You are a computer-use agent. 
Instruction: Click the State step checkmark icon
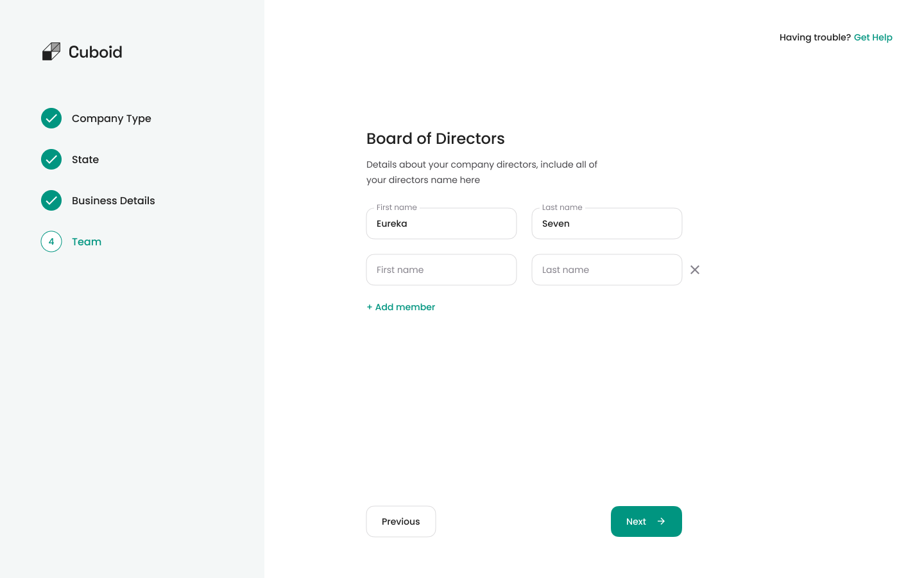51,159
